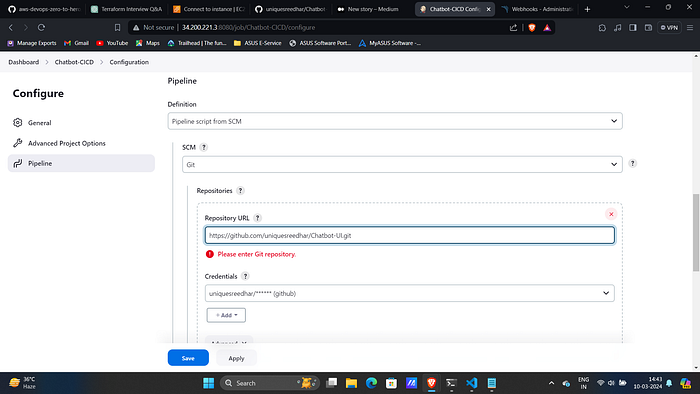Viewport: 700px width, 394px height.
Task: Click the Repository URL input field
Action: click(x=409, y=235)
